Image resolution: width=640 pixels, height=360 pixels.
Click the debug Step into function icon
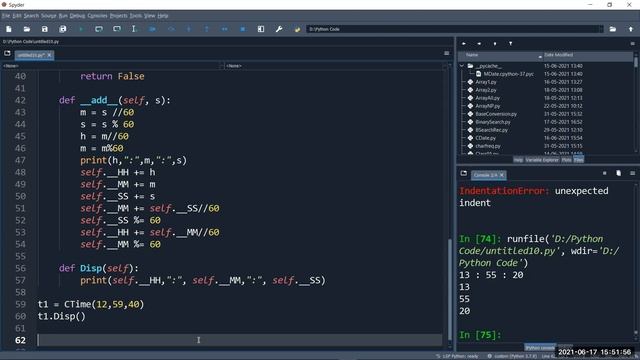pyautogui.click(x=189, y=29)
